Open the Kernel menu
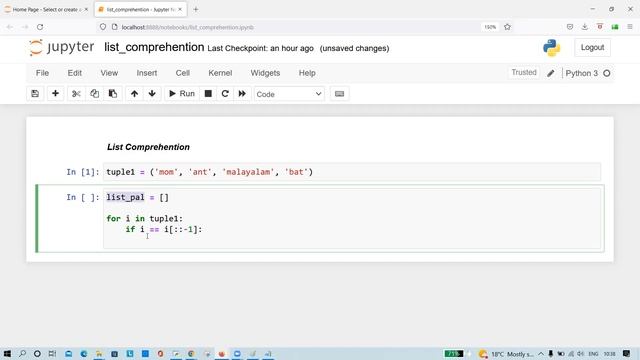 (x=220, y=73)
